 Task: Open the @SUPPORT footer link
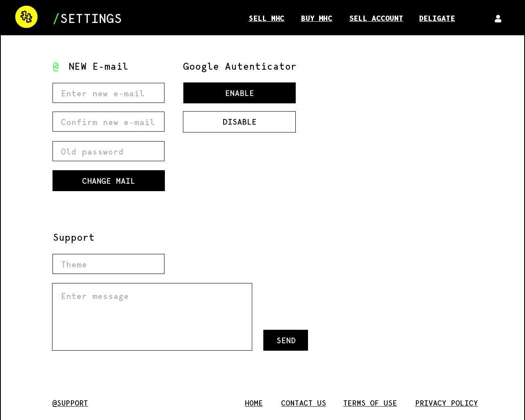pyautogui.click(x=70, y=403)
